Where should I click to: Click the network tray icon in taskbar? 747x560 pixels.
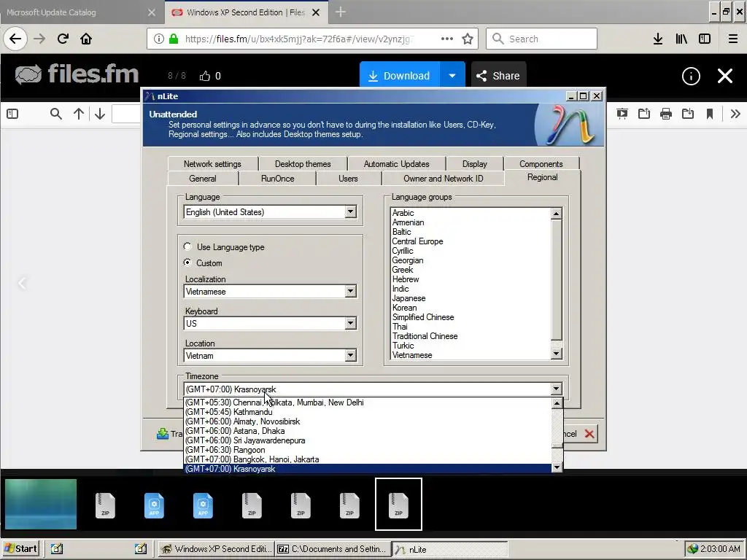[x=692, y=549]
